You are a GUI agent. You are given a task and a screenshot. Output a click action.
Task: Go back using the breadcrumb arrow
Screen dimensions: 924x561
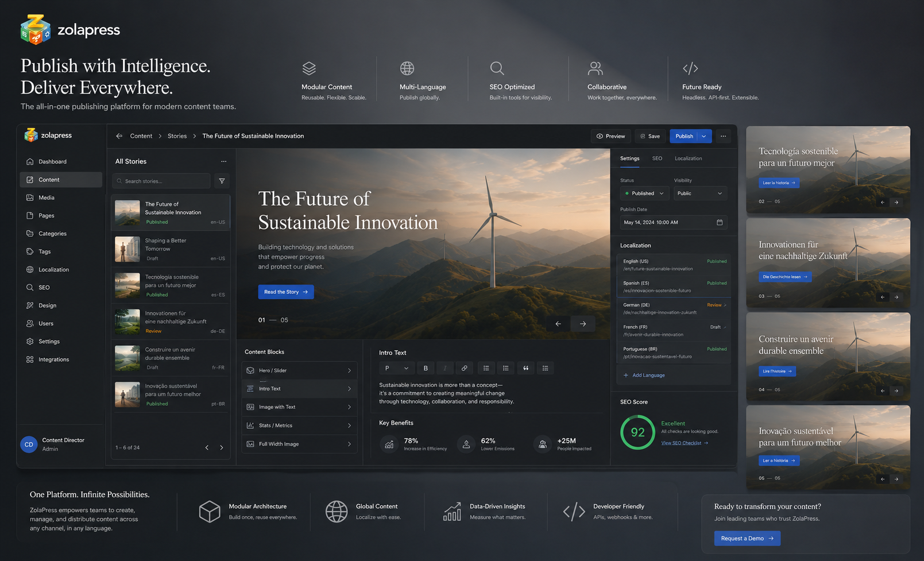(x=119, y=136)
